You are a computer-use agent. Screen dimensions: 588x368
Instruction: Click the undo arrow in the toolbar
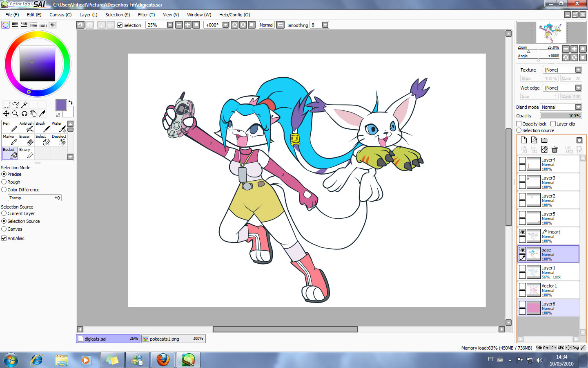(x=80, y=25)
